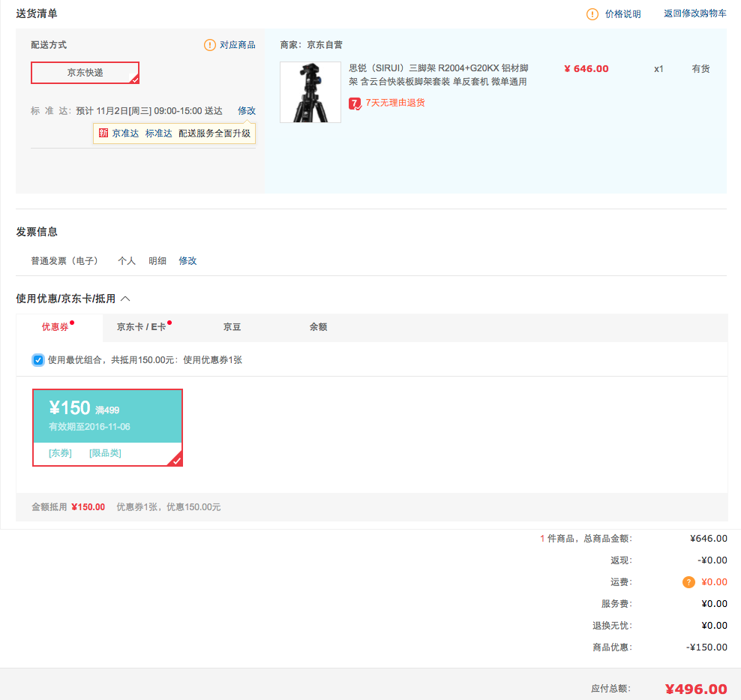Click the 商品优惠 -¥150.00 value
Viewport: 741px width, 700px height.
click(706, 647)
